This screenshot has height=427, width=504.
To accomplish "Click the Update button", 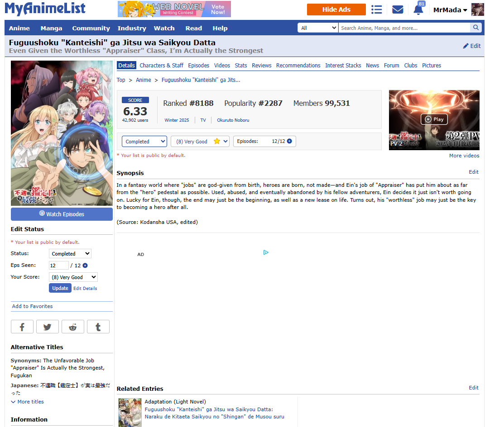I will point(60,288).
